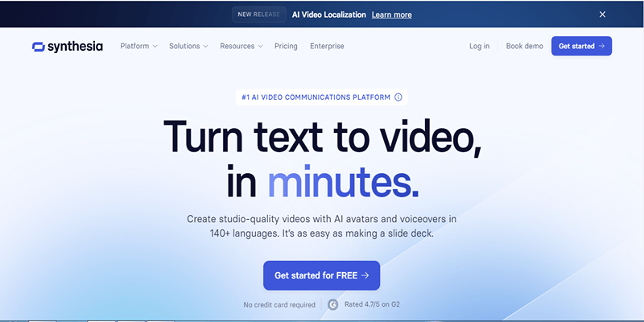Click the highlighted word minutes

click(344, 181)
